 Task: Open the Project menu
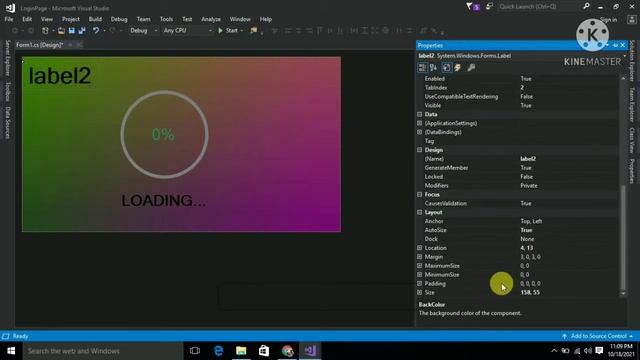[x=71, y=19]
